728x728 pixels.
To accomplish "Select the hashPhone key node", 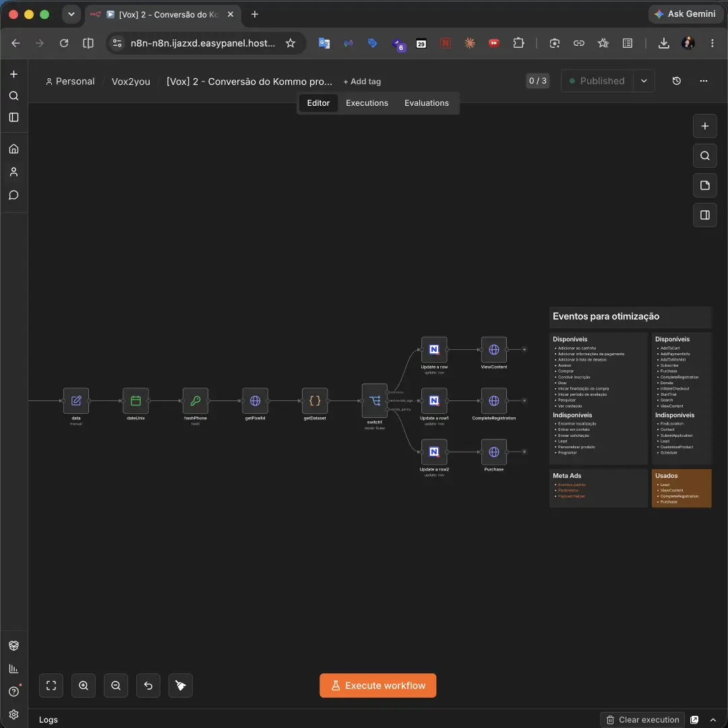I will point(195,400).
